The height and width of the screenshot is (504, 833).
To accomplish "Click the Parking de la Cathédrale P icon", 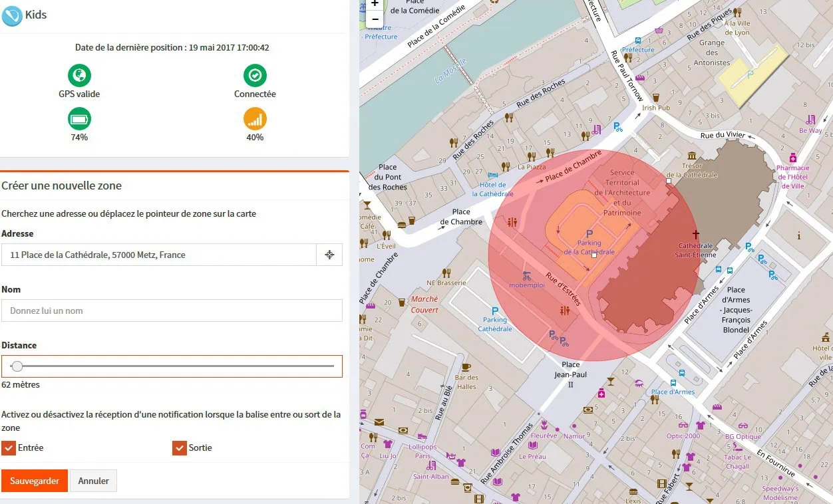I will point(589,234).
